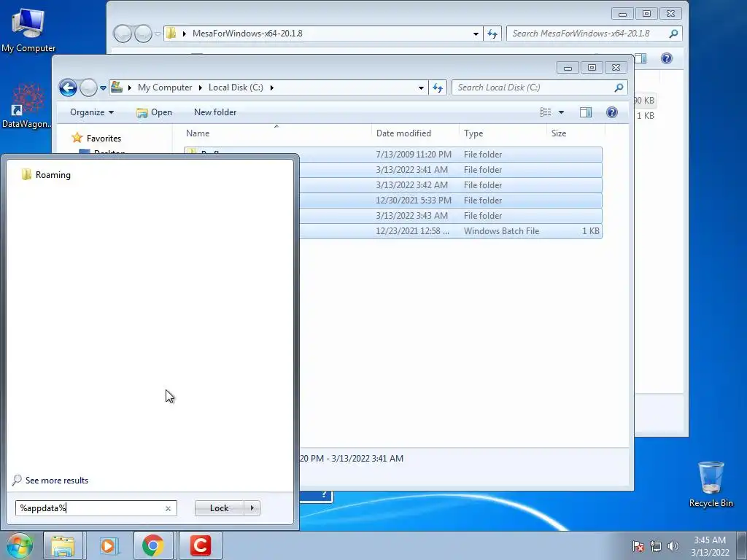This screenshot has width=747, height=560.
Task: Select the row dated 7/13/2009 11:20 PM
Action: point(451,155)
